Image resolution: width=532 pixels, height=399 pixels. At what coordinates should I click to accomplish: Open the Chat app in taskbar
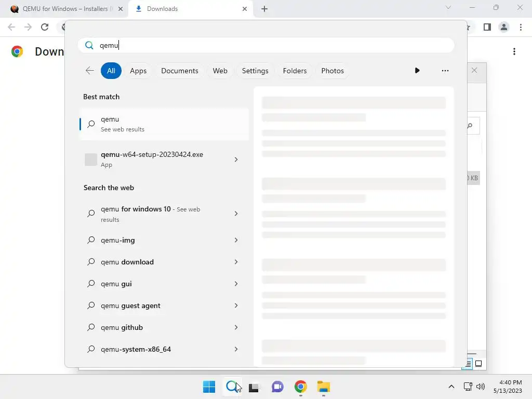(277, 387)
